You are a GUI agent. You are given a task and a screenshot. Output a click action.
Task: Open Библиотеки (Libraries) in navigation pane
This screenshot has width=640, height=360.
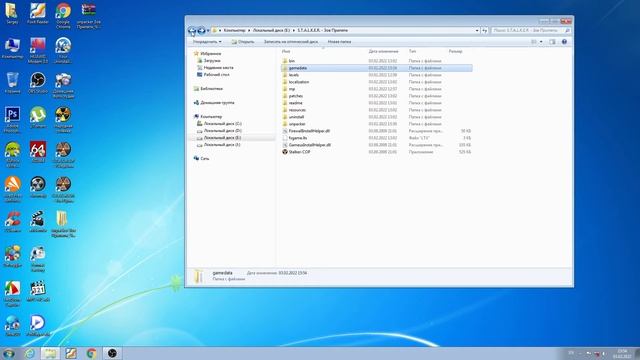click(211, 89)
